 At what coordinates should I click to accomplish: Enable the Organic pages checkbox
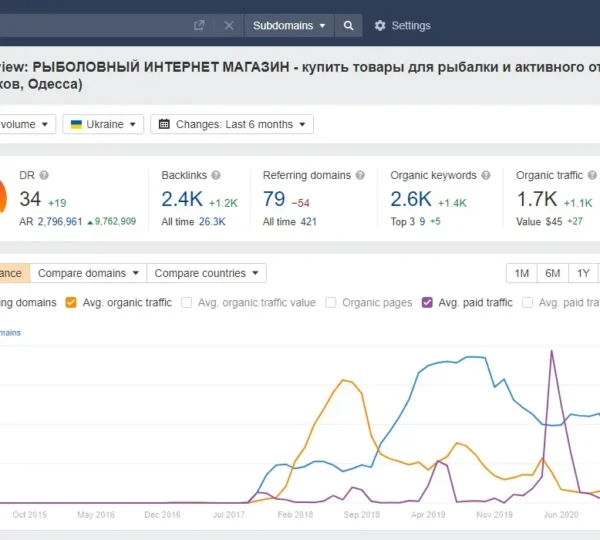tap(331, 303)
